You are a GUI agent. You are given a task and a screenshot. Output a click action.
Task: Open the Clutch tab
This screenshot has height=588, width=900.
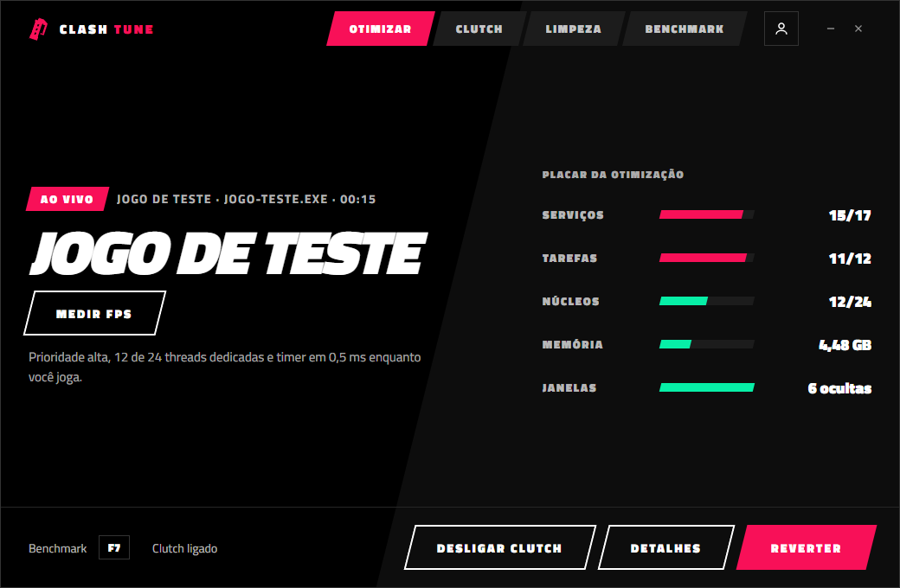(x=479, y=29)
